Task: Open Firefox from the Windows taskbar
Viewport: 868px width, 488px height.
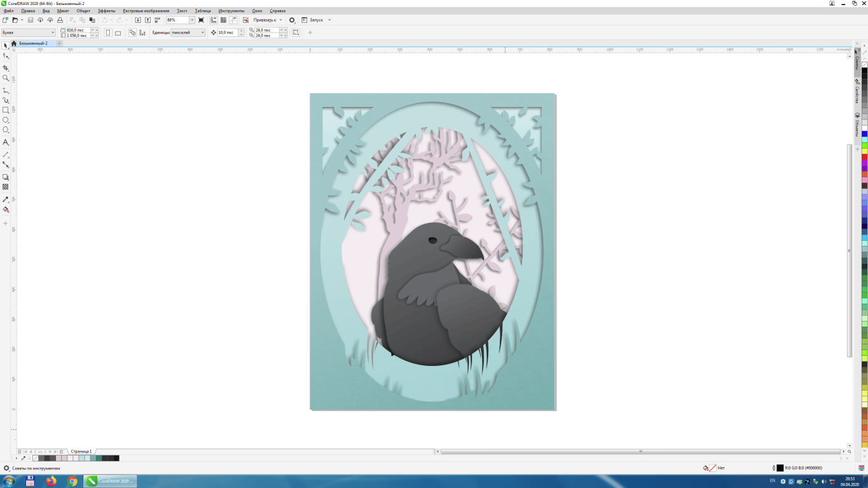Action: 52,482
